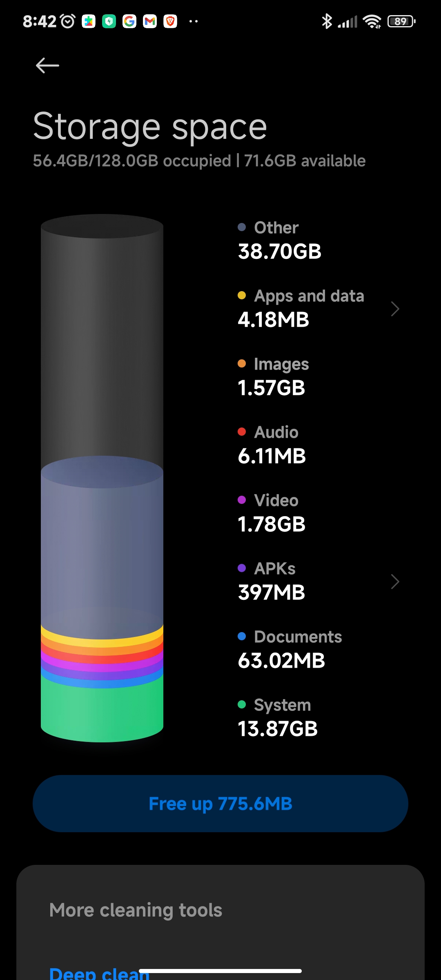Image resolution: width=441 pixels, height=980 pixels.
Task: Tap the Google notification icon
Action: tap(129, 21)
